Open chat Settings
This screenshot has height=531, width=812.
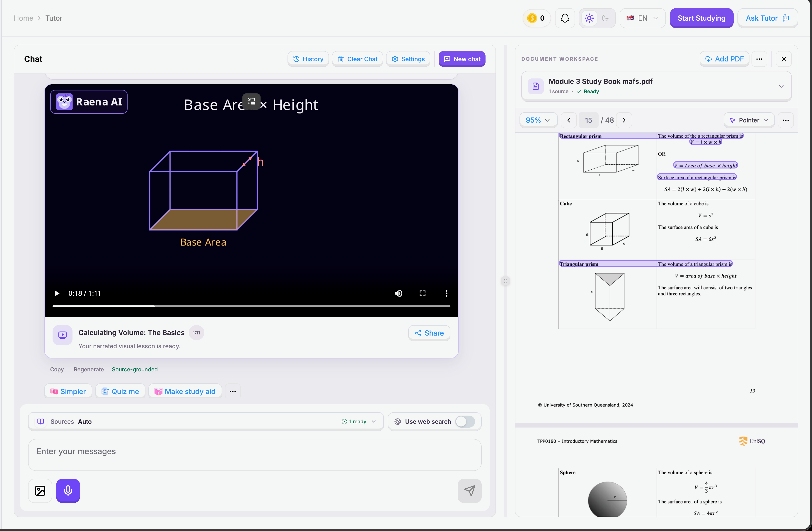click(408, 59)
